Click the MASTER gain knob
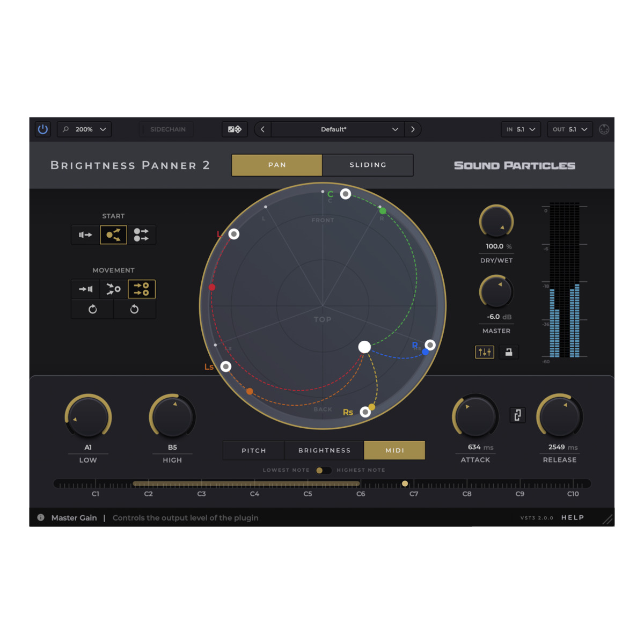This screenshot has width=644, height=644. pos(496,292)
